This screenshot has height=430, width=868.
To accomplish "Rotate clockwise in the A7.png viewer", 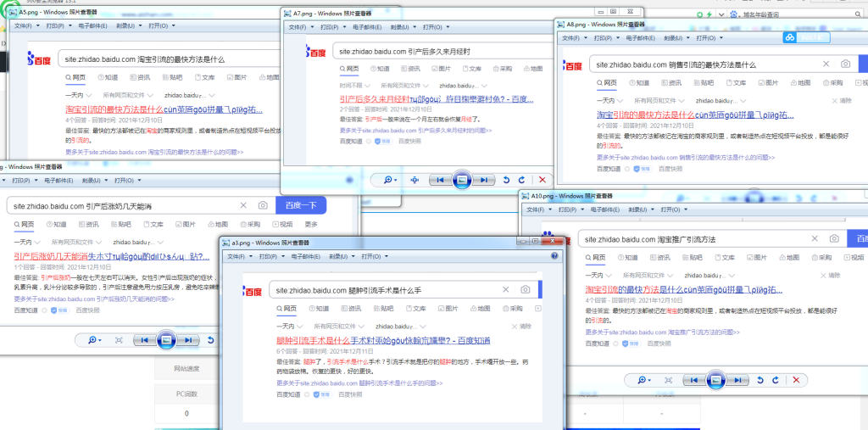I will pyautogui.click(x=522, y=180).
